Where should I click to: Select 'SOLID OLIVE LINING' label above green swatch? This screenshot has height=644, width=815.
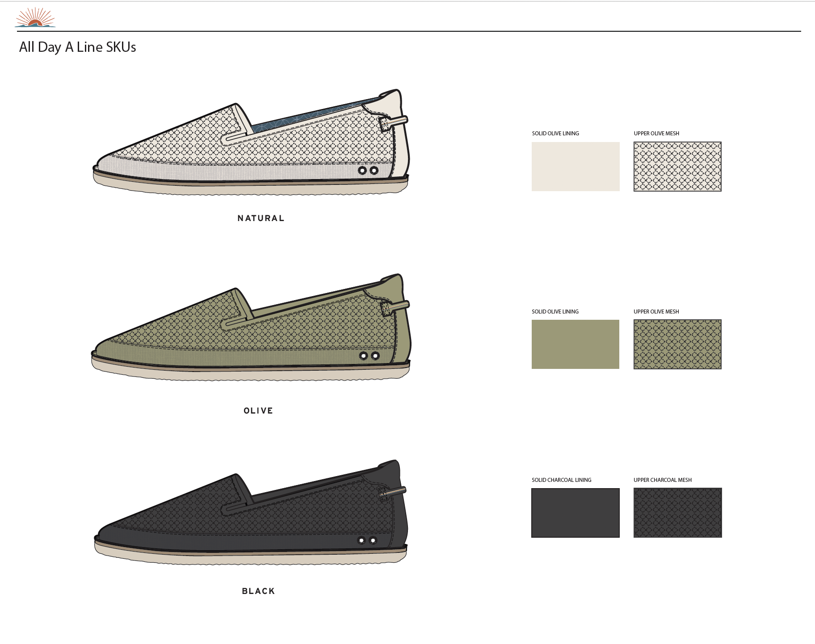click(x=555, y=312)
